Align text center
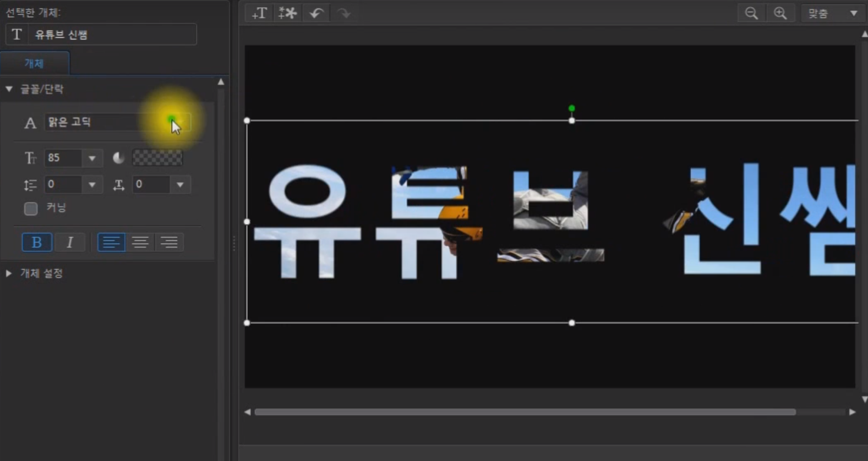 click(140, 243)
